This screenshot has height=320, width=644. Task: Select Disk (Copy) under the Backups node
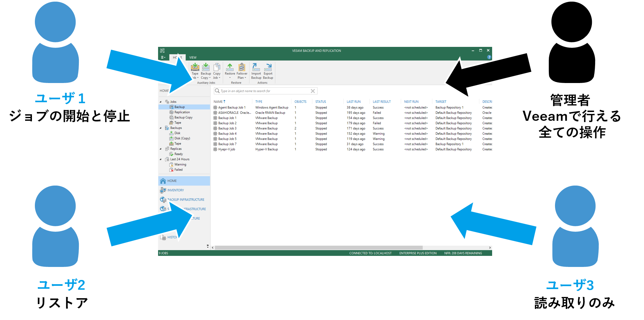[182, 138]
